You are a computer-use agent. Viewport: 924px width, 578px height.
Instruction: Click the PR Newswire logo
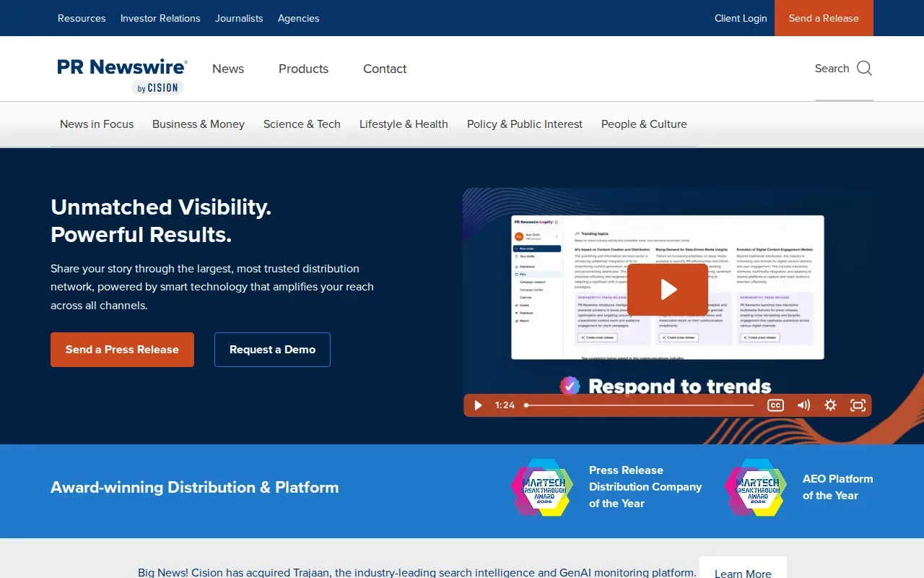pos(123,76)
